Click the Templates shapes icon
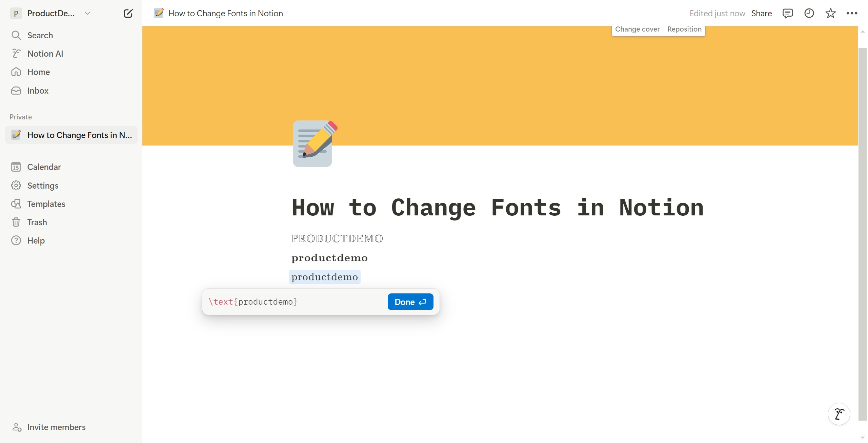The image size is (868, 443). coord(16,204)
